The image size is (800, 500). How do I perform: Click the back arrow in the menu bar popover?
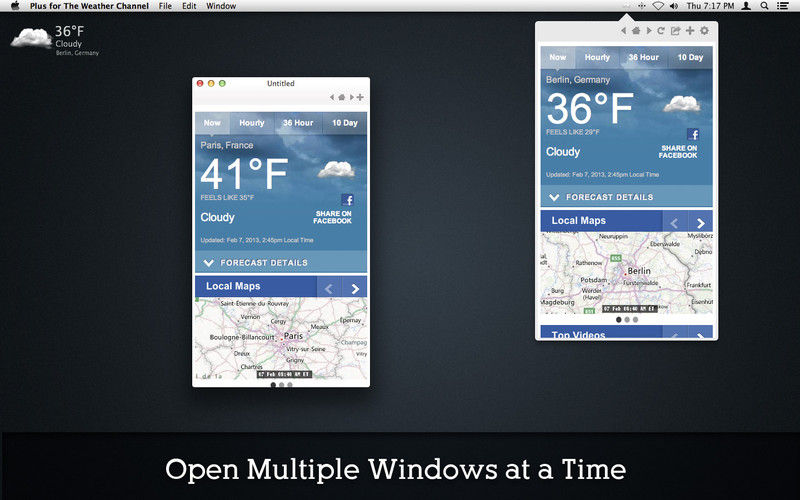click(623, 31)
